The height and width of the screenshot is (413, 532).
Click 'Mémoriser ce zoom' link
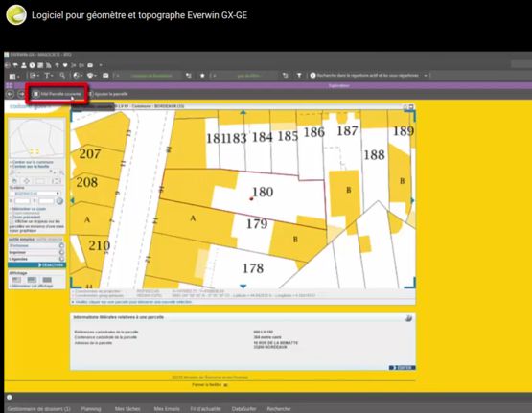(29, 209)
